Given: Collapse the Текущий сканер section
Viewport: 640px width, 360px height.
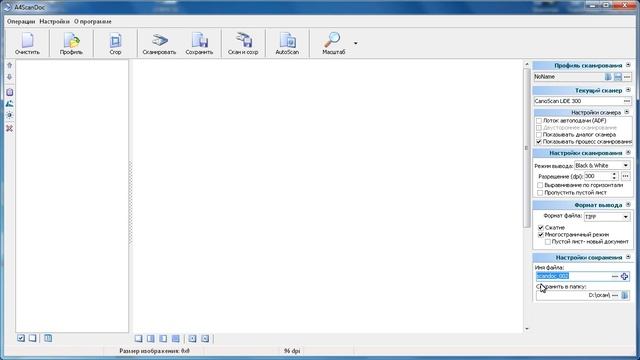Looking at the screenshot, I should 628,90.
